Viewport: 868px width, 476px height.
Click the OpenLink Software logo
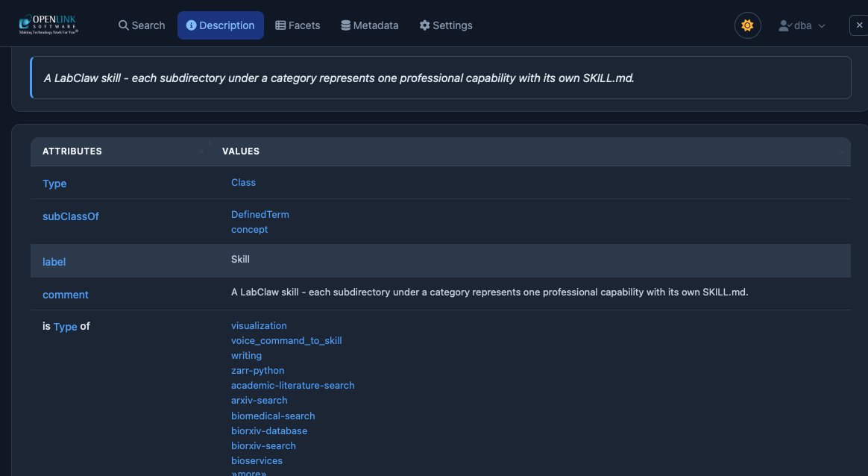tap(48, 25)
